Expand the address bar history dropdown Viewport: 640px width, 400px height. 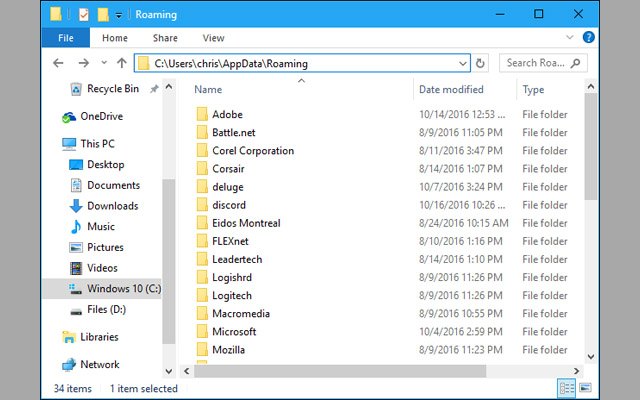462,63
